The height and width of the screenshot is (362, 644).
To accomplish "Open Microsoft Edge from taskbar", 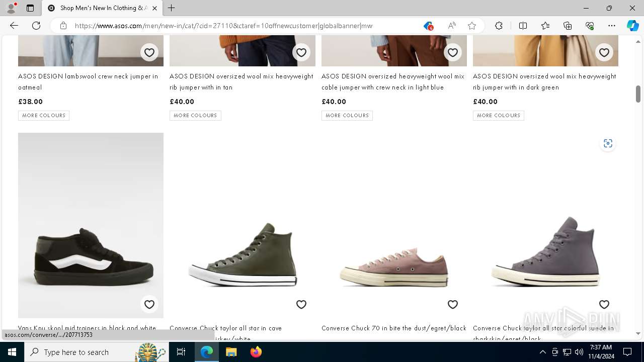I will pos(207,352).
